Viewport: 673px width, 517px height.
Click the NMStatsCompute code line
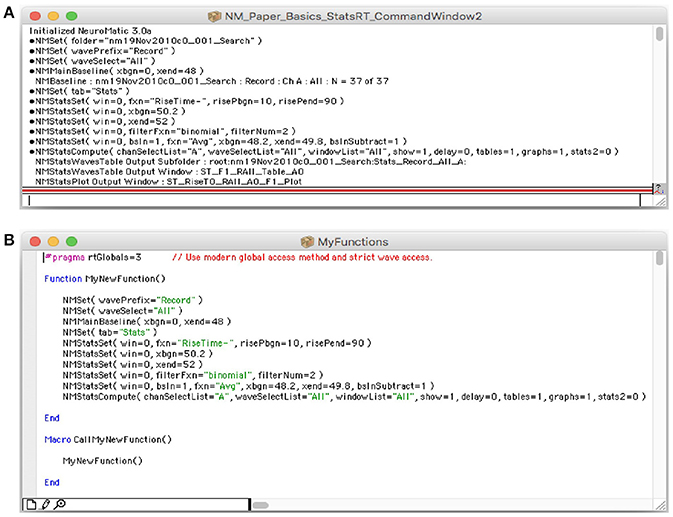click(x=355, y=397)
